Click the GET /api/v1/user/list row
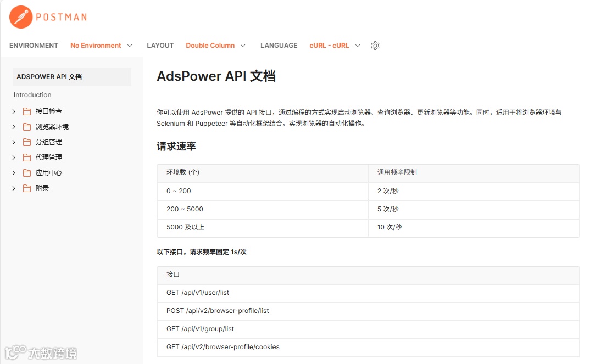 [x=369, y=293]
